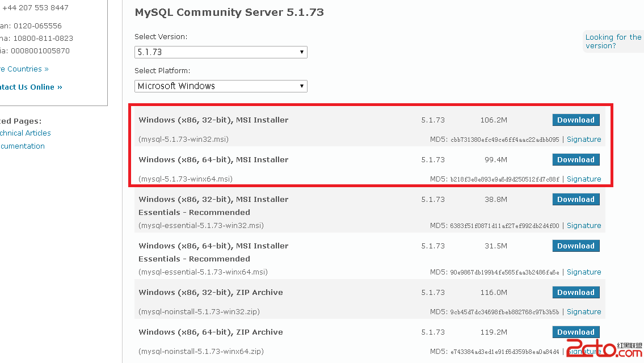644x363 pixels.
Task: Open the Documentation sidebar link
Action: (22, 146)
